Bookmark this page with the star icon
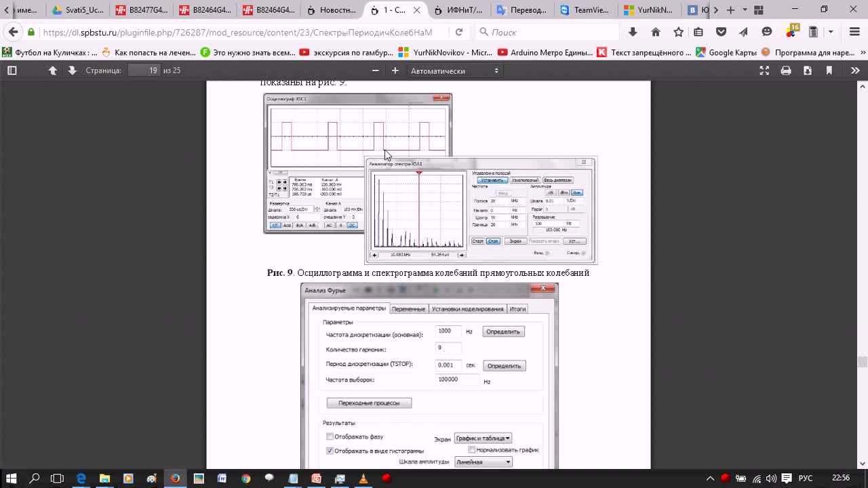Image resolution: width=868 pixels, height=488 pixels. (x=678, y=32)
